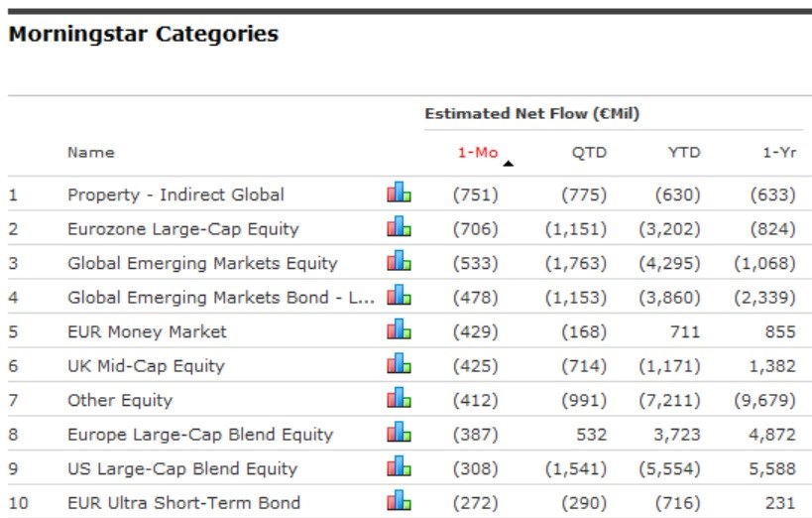Open chart icon for US Large-Cap Blend Equity
The image size is (812, 518).
(x=399, y=467)
